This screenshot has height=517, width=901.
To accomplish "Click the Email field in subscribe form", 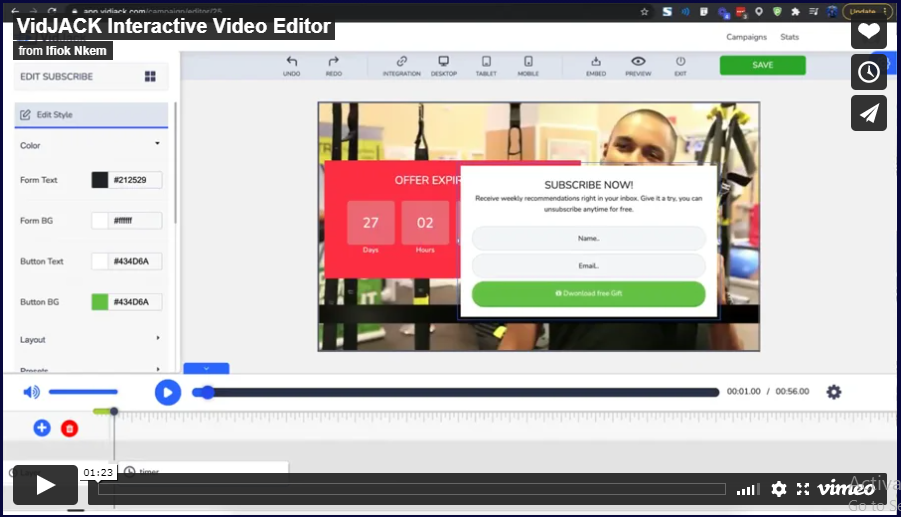I will 588,265.
